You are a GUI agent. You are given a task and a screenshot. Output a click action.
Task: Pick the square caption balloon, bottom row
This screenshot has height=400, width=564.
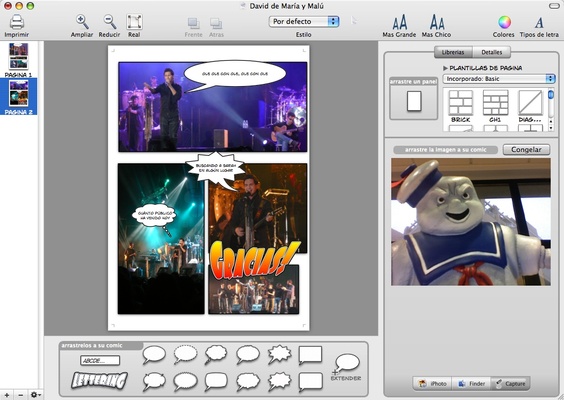310,381
